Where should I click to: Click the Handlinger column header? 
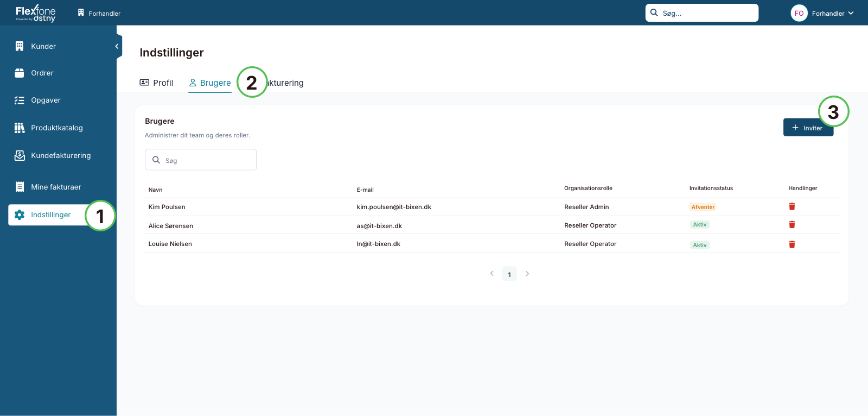(802, 188)
